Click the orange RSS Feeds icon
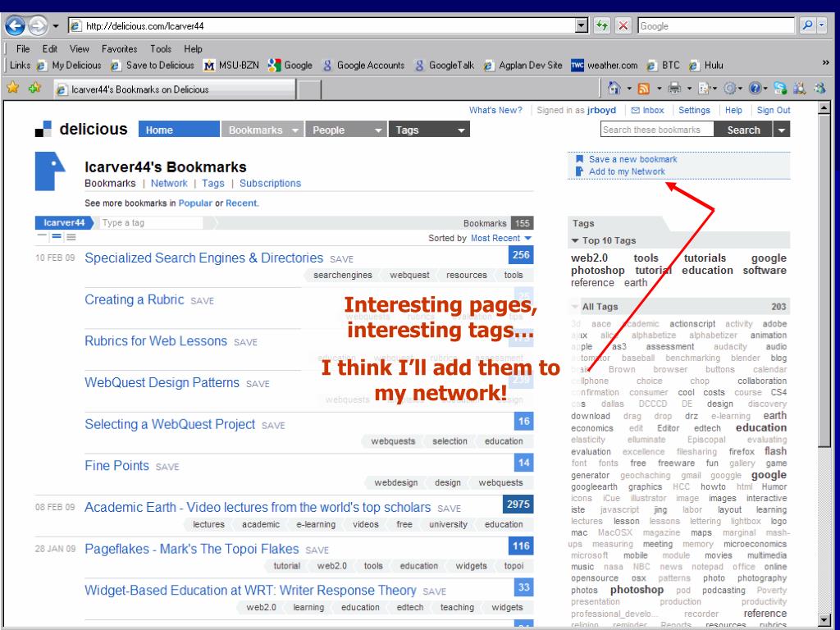Image resolution: width=840 pixels, height=630 pixels. pyautogui.click(x=643, y=89)
